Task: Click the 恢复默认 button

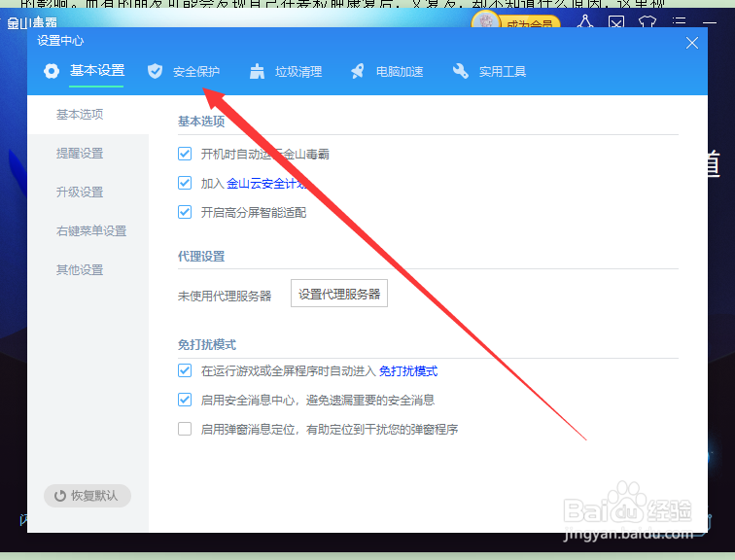Action: point(87,496)
